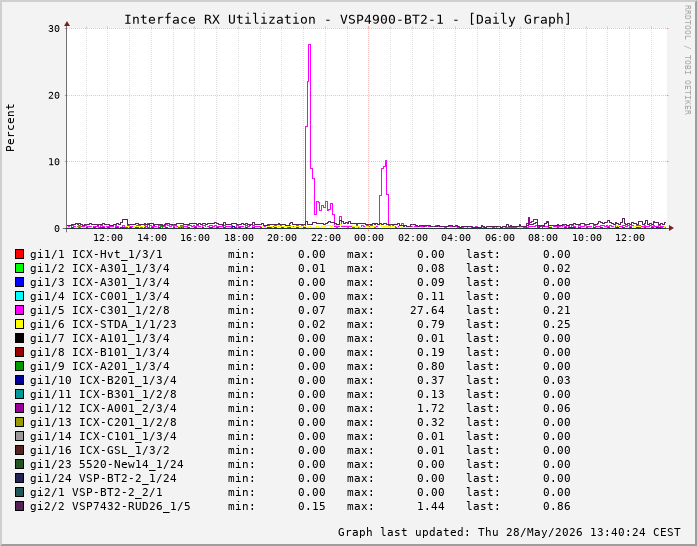Click the legend label gi1/23 5520-New14_1/24
The width and height of the screenshot is (697, 546).
click(107, 464)
